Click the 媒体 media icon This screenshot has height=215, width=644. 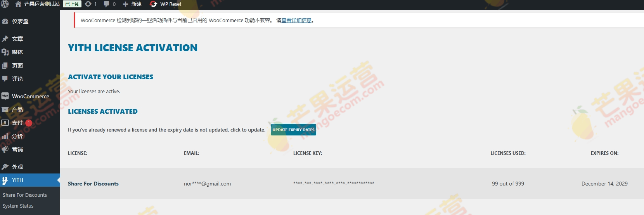(5, 52)
